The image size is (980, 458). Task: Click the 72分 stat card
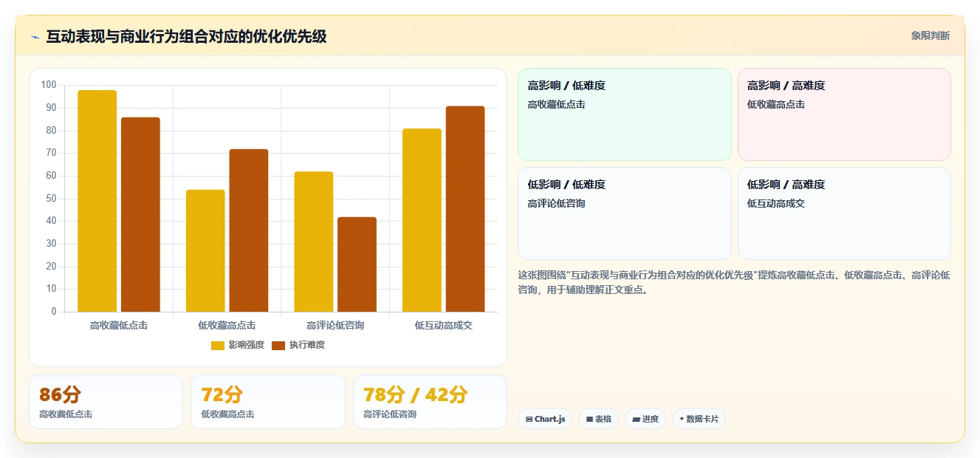(268, 402)
